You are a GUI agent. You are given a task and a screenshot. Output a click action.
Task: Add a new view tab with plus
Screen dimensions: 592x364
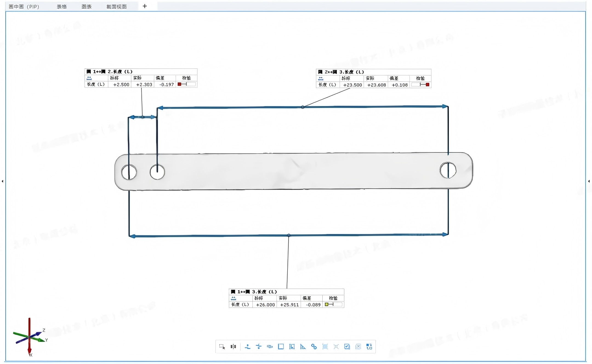[x=145, y=6]
